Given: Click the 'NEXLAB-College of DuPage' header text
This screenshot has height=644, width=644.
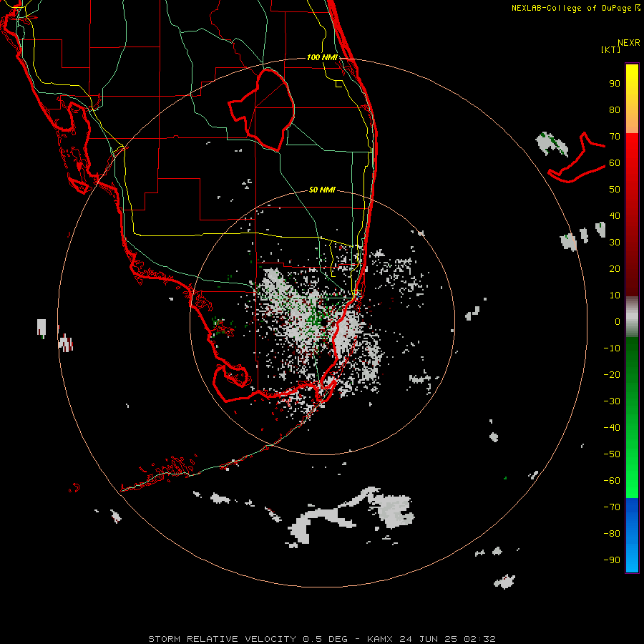Looking at the screenshot, I should [x=572, y=8].
